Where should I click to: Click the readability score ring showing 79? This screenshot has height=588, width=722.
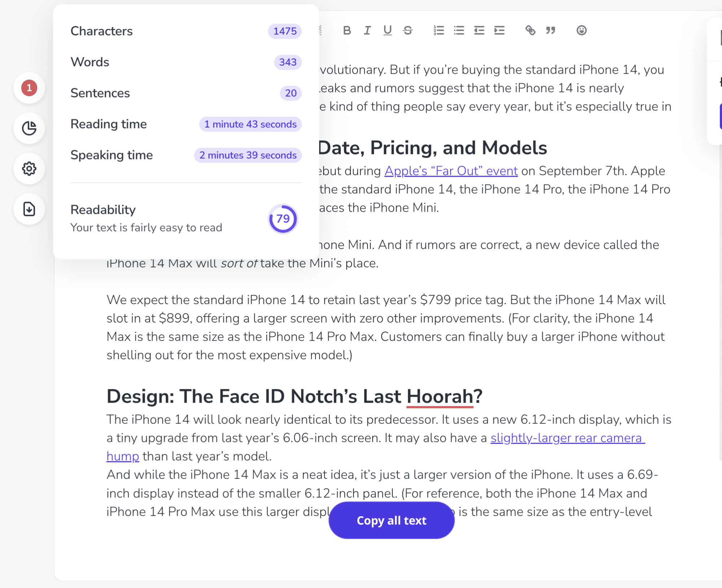pos(283,219)
